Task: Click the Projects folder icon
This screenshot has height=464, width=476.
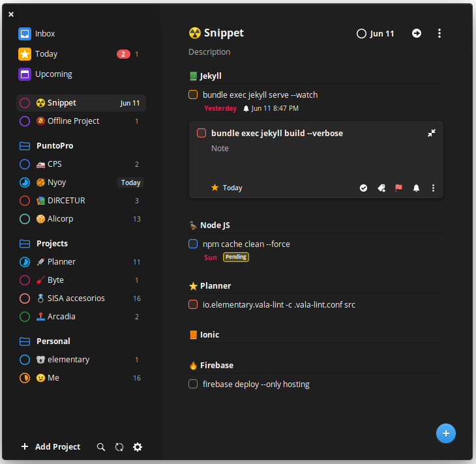Action: click(x=25, y=244)
